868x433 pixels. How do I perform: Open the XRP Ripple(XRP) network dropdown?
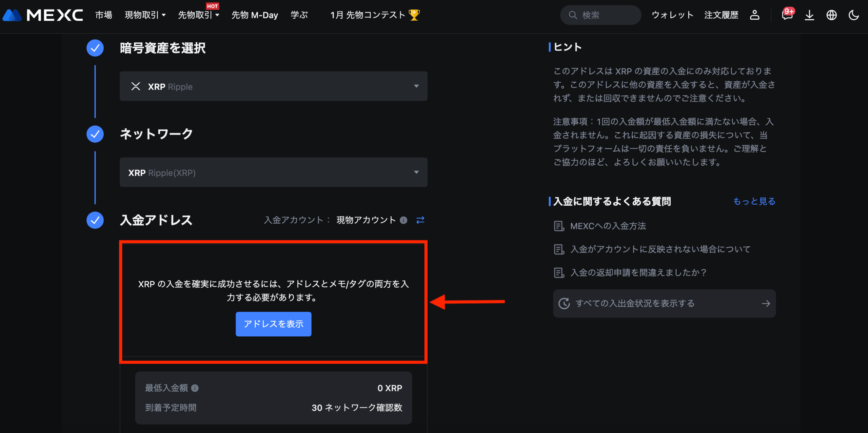(x=273, y=172)
